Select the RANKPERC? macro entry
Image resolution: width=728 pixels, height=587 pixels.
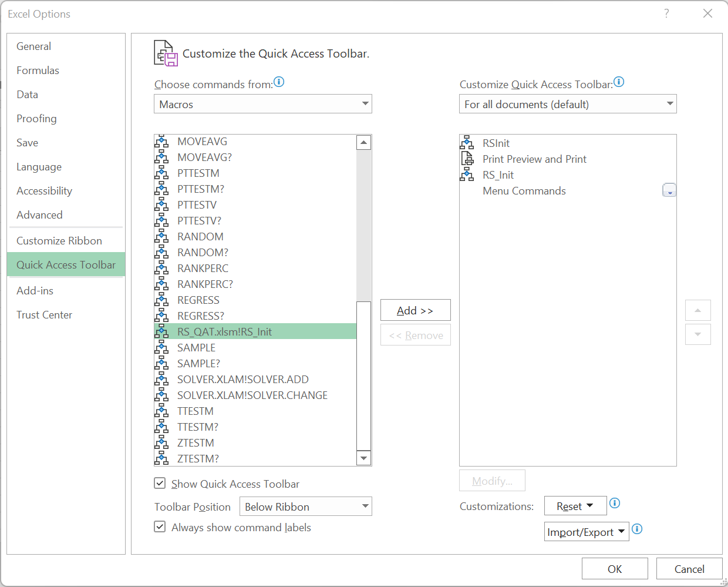tap(255, 284)
